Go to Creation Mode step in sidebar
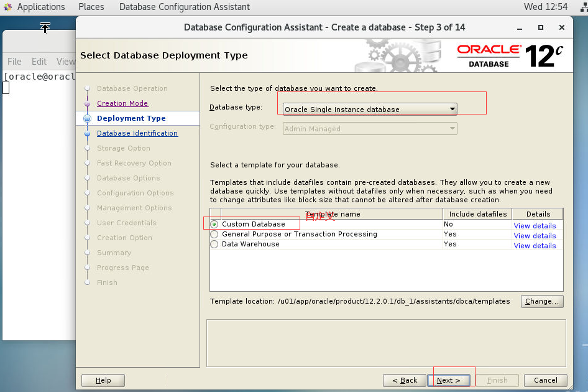This screenshot has width=588, height=392. click(122, 103)
